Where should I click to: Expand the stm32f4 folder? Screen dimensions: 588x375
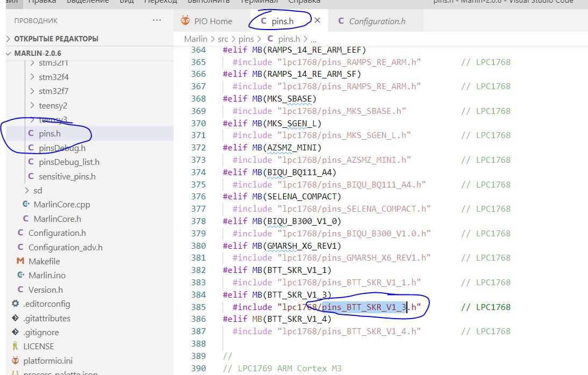[x=54, y=77]
